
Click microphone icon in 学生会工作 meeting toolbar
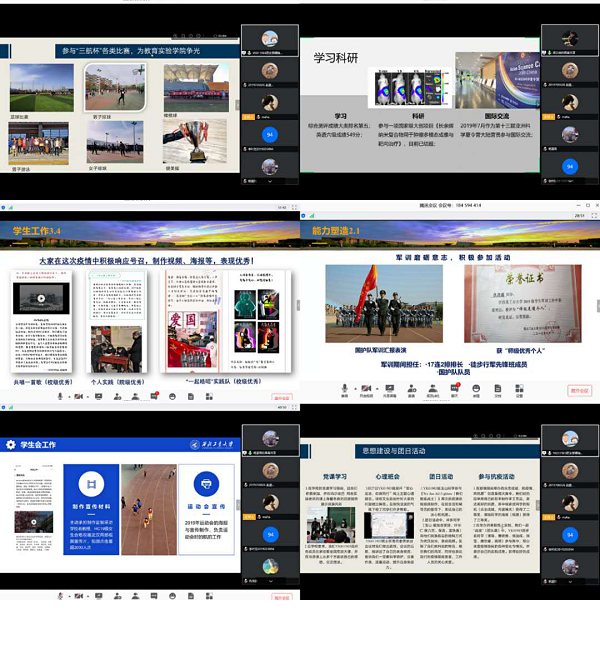(60, 595)
